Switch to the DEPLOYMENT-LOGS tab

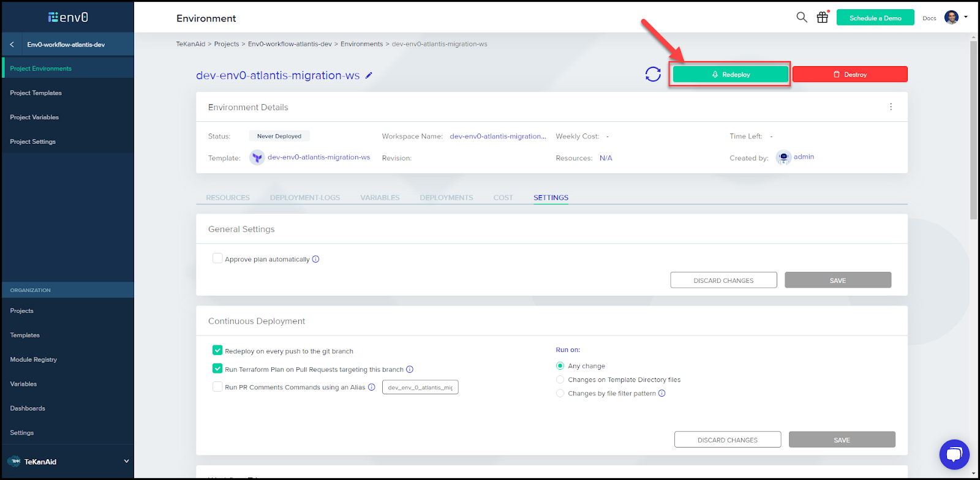(x=305, y=198)
